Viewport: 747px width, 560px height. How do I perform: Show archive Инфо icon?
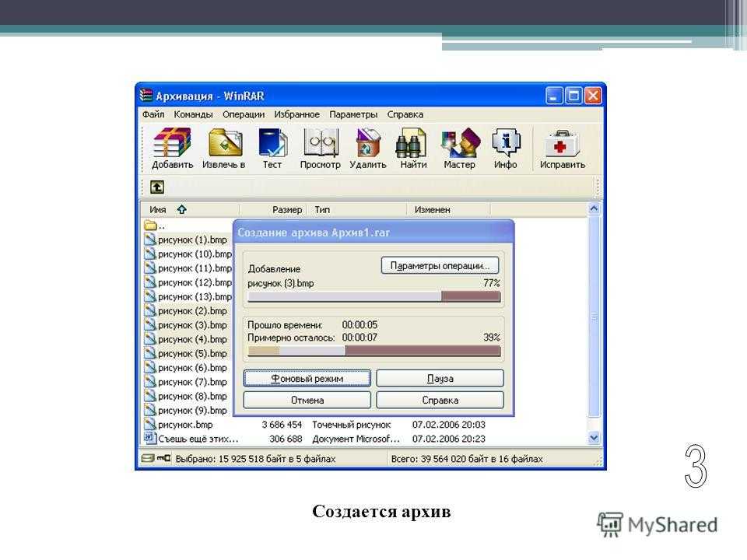click(x=506, y=149)
